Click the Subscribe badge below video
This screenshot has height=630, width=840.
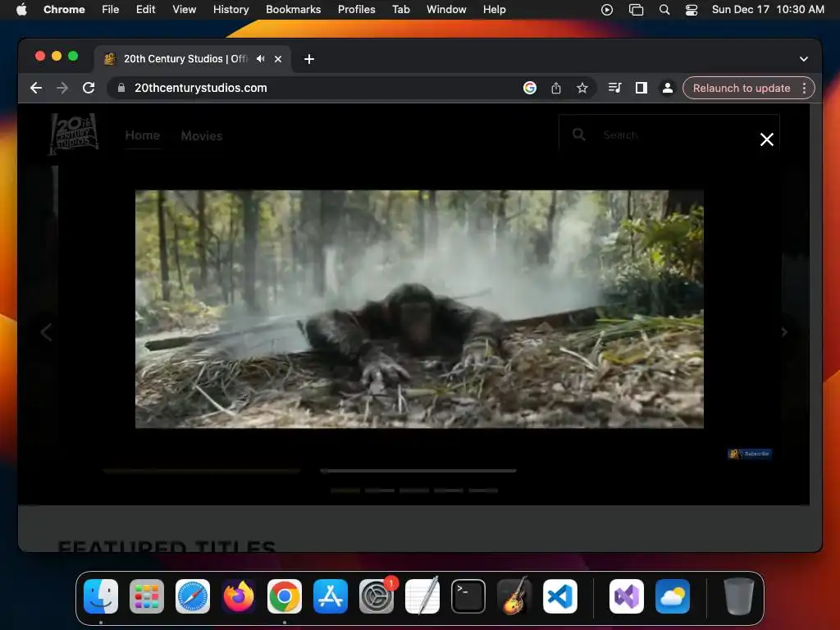(750, 454)
